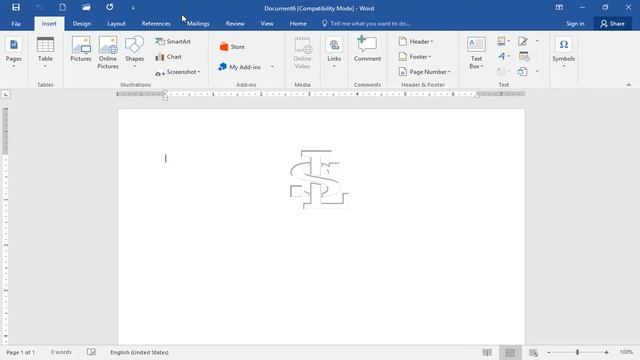Open the Links dropdown
The image size is (640, 360).
pyautogui.click(x=334, y=52)
